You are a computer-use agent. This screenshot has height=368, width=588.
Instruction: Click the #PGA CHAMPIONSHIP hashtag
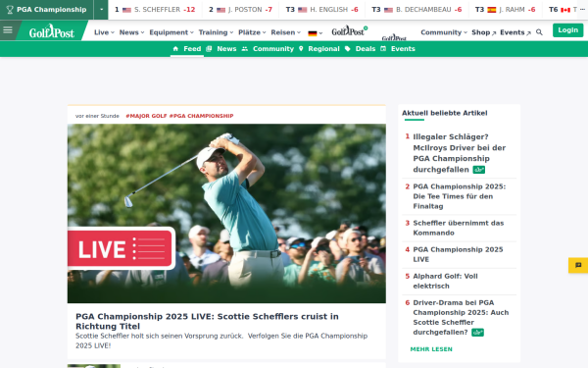pos(201,116)
